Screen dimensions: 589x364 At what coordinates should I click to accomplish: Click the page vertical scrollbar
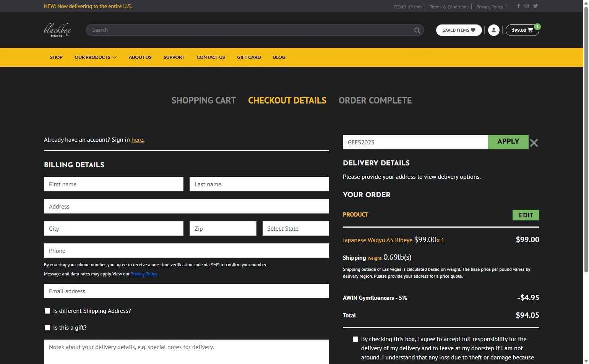point(586,140)
